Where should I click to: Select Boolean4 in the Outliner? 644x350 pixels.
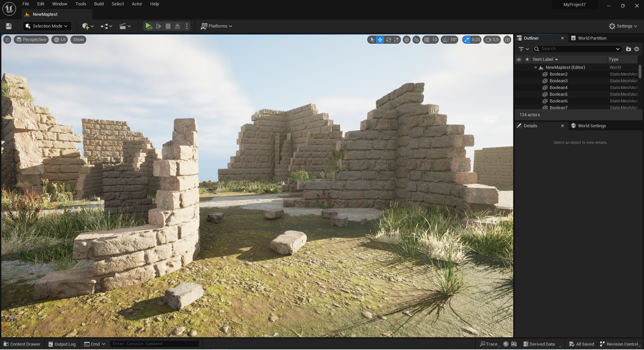click(576, 88)
